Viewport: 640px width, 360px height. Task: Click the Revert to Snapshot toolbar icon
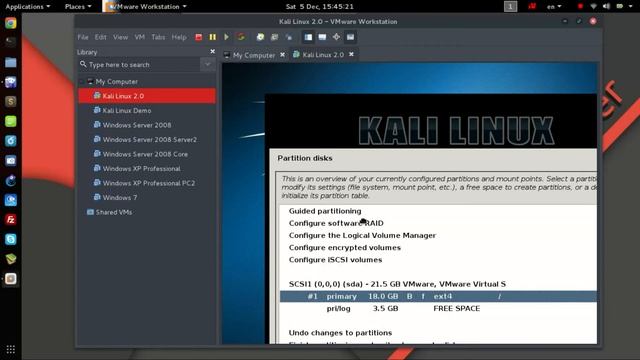[x=274, y=37]
